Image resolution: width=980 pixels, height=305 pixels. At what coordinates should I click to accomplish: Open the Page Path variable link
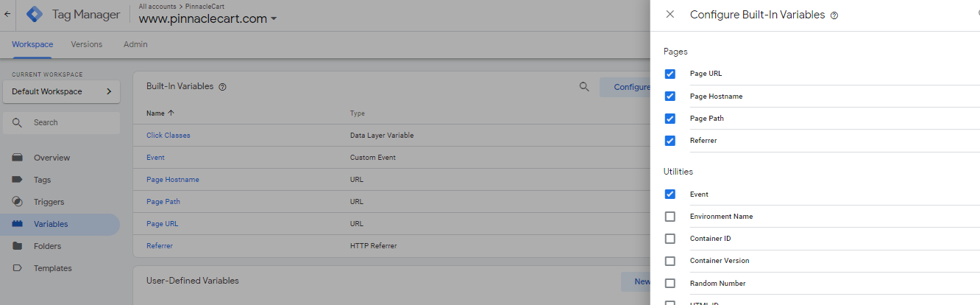[x=163, y=202]
